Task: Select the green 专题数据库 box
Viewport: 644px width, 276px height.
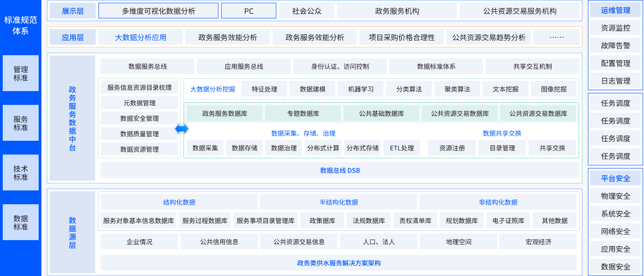Action: coord(303,113)
